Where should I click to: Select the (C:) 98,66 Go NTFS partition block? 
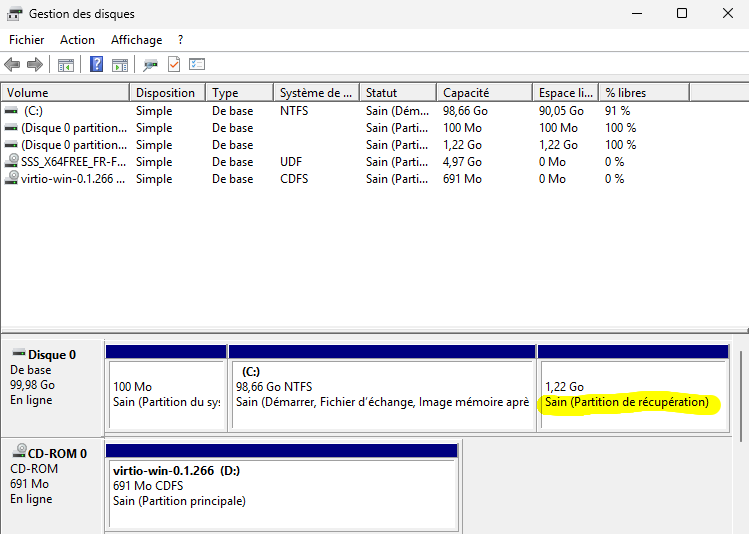pos(381,394)
